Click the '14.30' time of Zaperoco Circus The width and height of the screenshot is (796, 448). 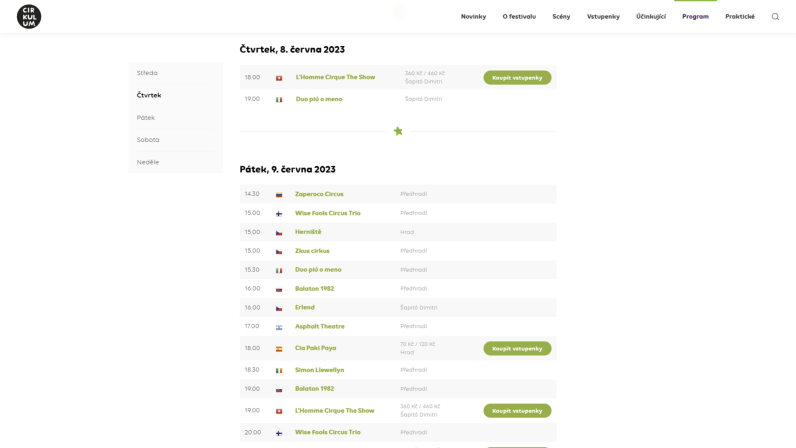tap(252, 194)
